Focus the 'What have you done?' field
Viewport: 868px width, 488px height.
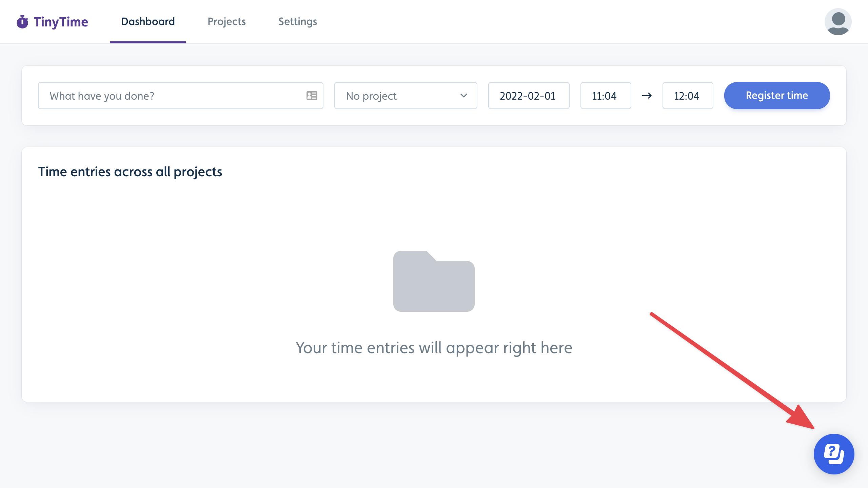tap(180, 96)
